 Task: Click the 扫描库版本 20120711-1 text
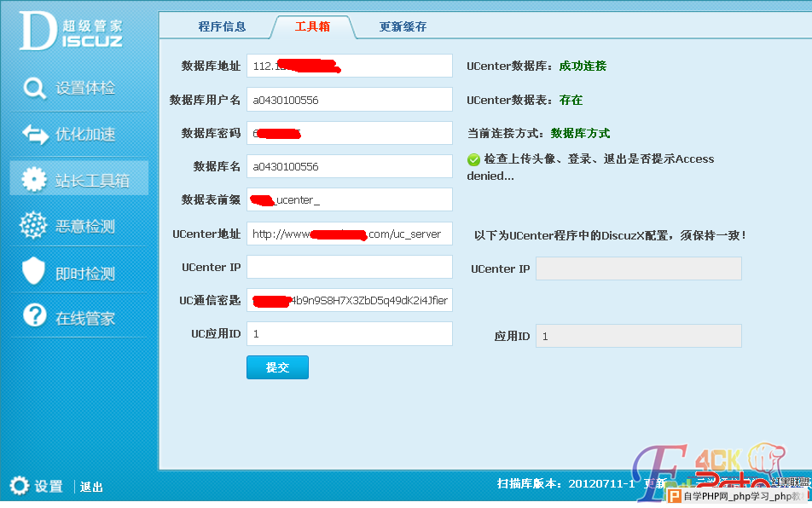tap(566, 483)
